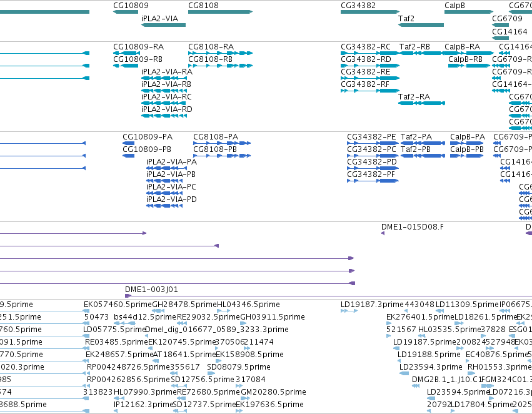Open the CG8108 gene feature
Viewport: 532px width, 414px height.
[x=220, y=12]
